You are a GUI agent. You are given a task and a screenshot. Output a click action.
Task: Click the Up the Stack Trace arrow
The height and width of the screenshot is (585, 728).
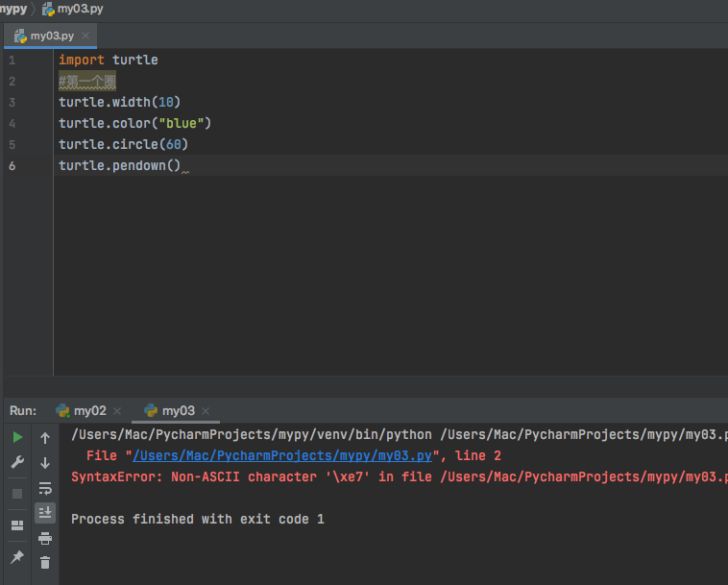(x=45, y=438)
